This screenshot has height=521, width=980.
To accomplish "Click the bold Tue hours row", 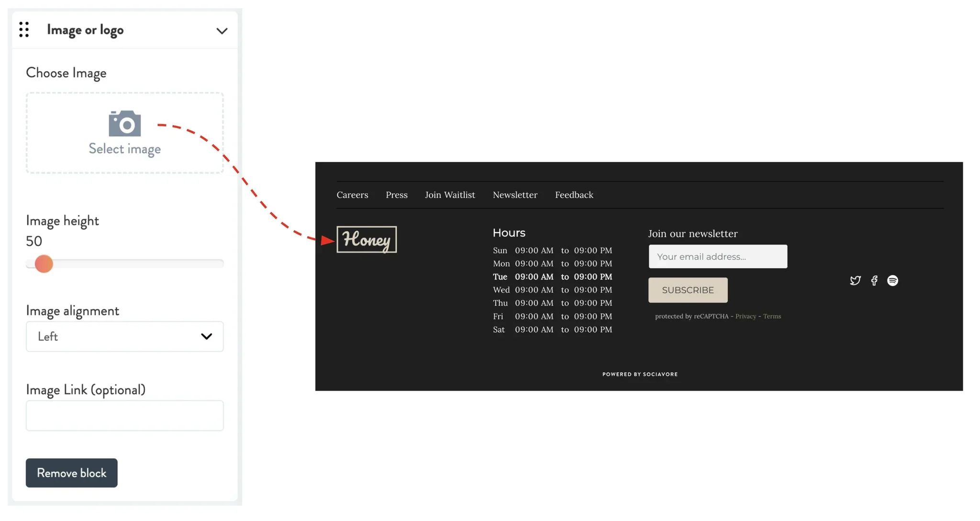I will pyautogui.click(x=553, y=277).
